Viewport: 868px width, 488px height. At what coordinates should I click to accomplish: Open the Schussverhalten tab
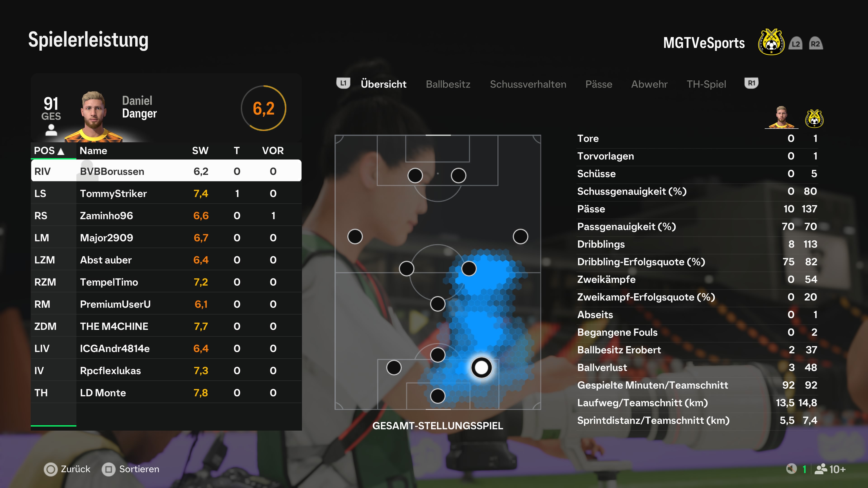coord(528,84)
